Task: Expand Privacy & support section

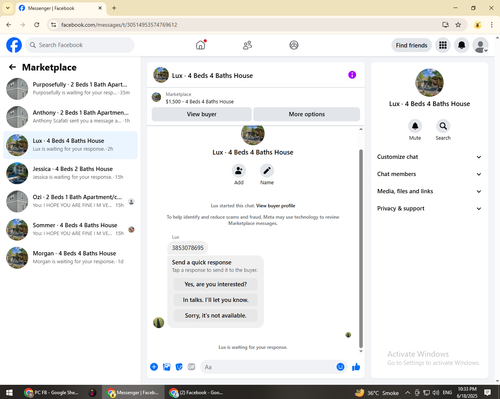Action: click(429, 209)
